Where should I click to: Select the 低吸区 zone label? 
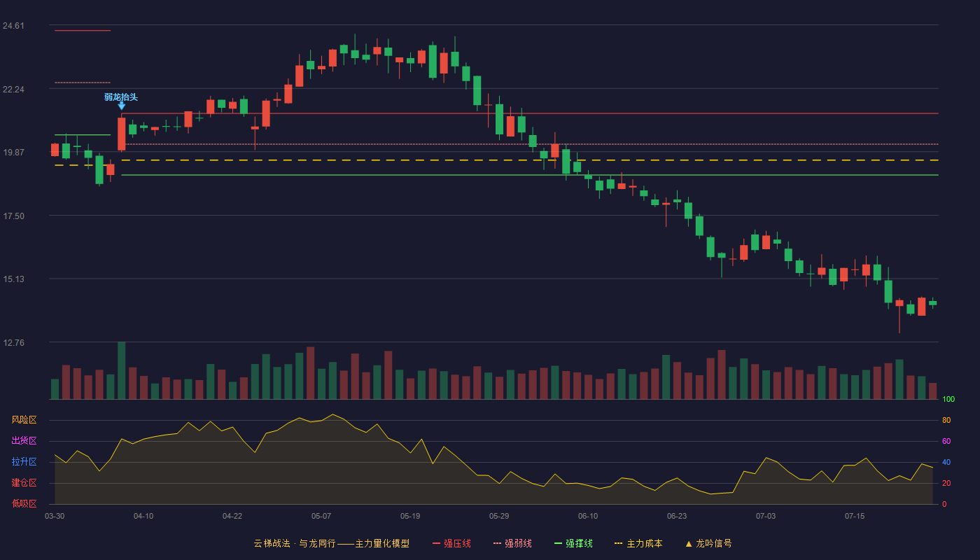[x=24, y=503]
